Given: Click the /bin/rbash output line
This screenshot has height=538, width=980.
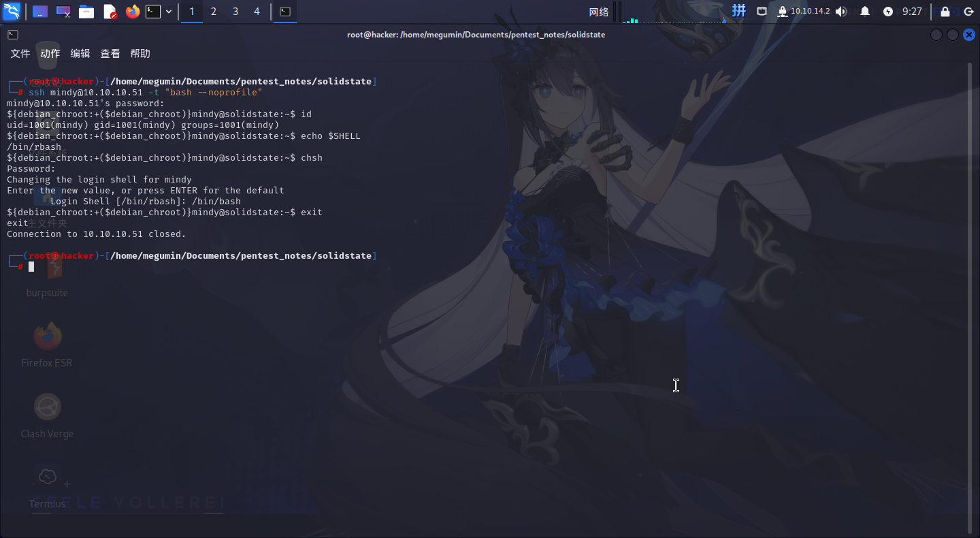Looking at the screenshot, I should point(34,146).
